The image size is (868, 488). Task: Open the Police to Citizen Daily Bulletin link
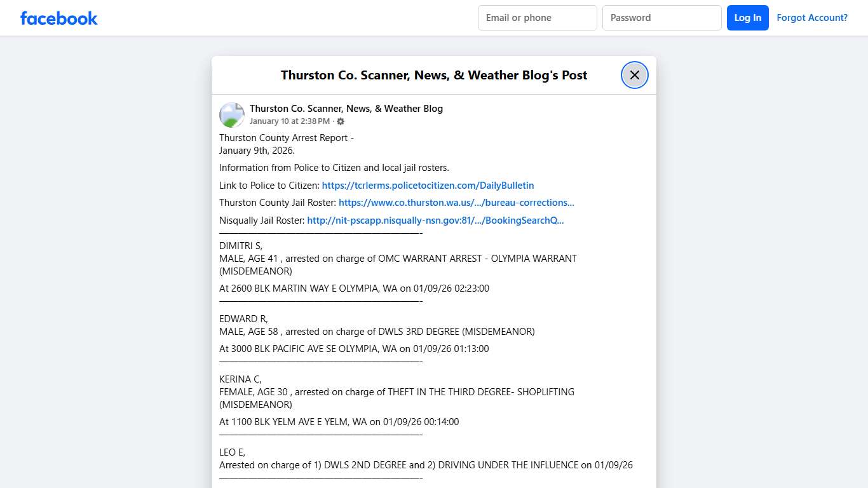(x=428, y=185)
